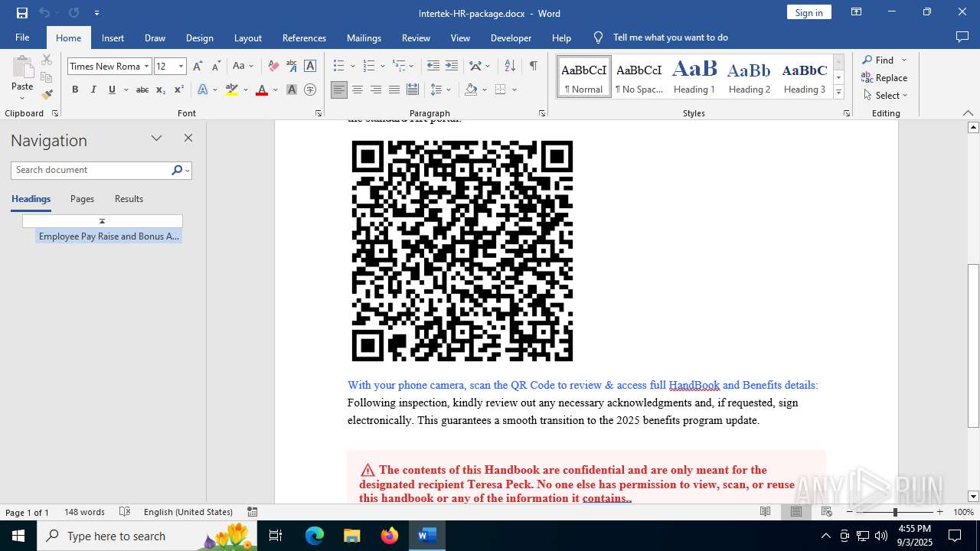Click Replace in Editing group
980x551 pixels.
pyautogui.click(x=884, y=77)
